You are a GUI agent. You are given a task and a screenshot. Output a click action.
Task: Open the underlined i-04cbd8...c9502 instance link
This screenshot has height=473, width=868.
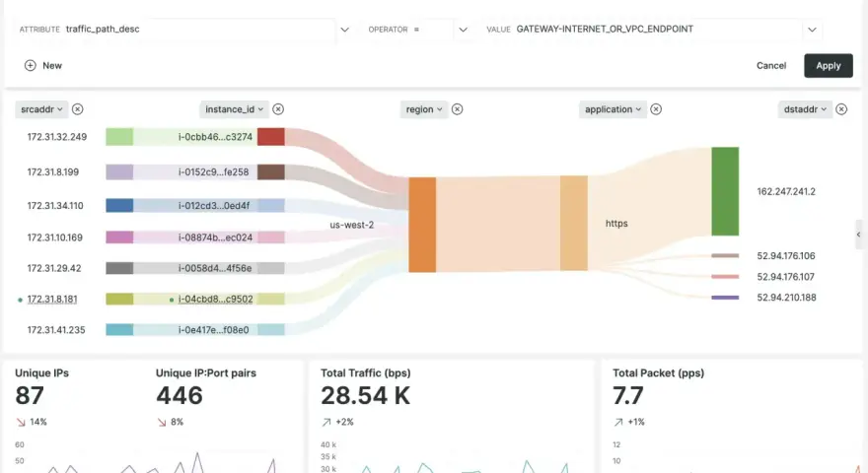[215, 300]
